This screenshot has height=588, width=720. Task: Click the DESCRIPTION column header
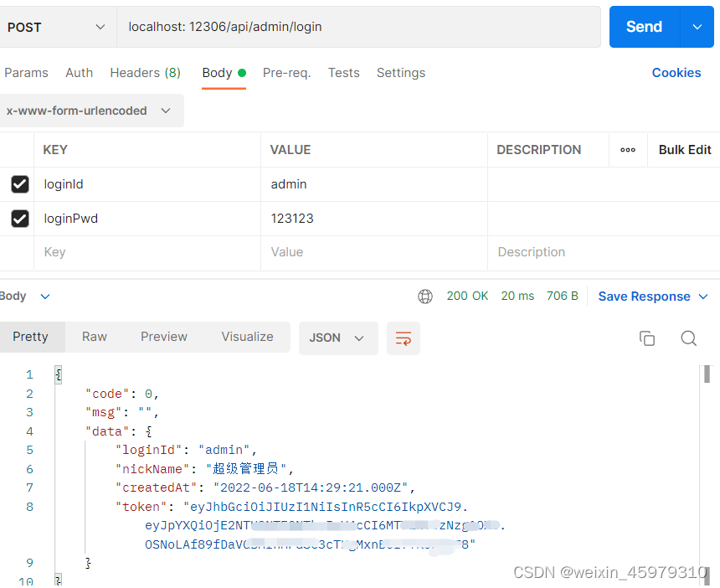tap(538, 150)
